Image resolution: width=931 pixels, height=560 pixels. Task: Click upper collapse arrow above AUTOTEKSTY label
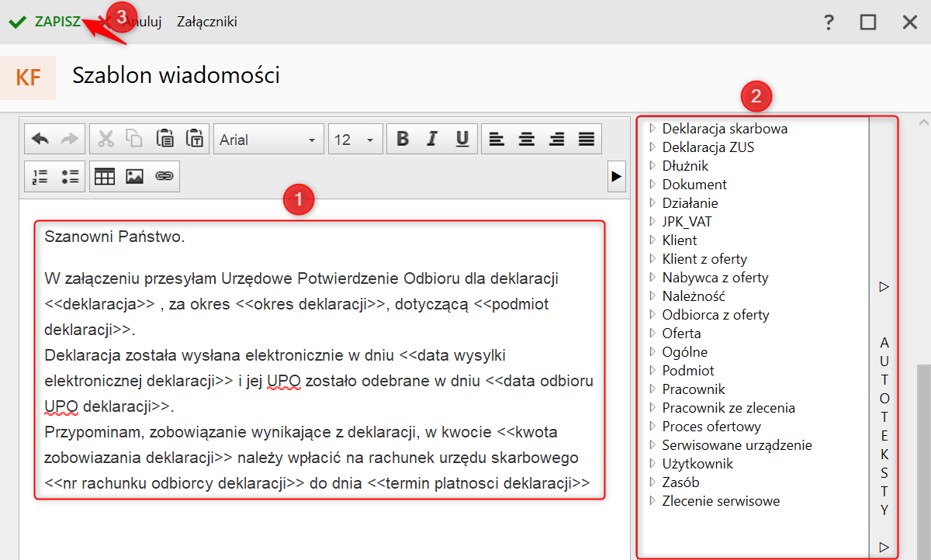click(884, 287)
